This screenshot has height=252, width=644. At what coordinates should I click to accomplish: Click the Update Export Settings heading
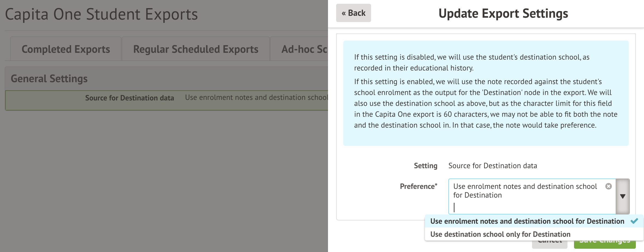point(503,14)
